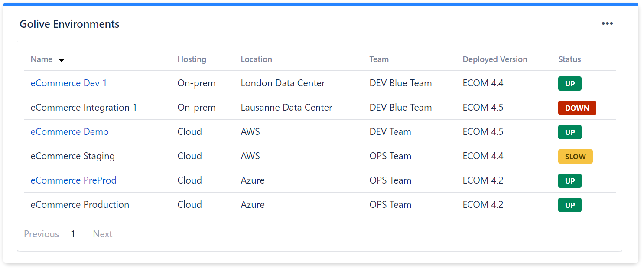Click UP status badge for eCommerce Demo
The image size is (644, 269).
click(x=569, y=132)
